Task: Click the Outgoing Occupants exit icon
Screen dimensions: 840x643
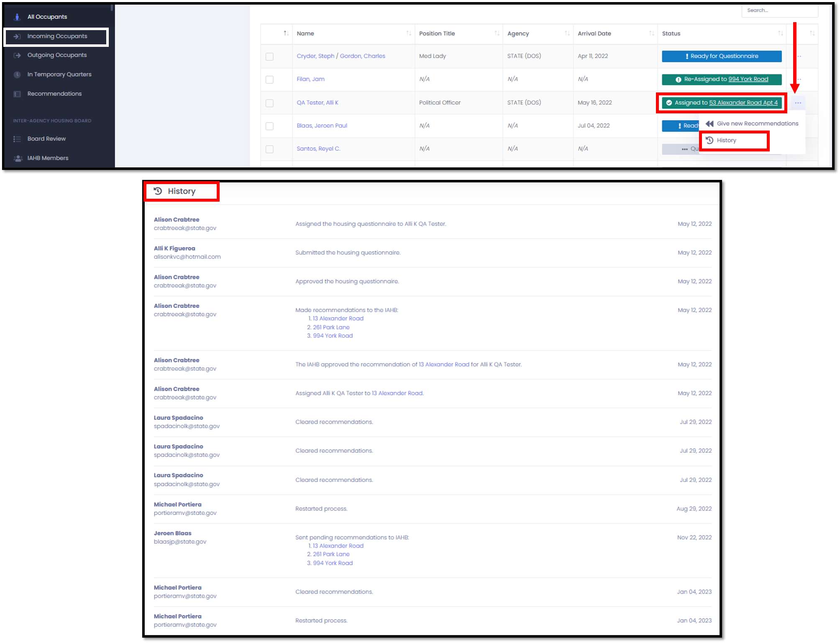Action: pos(17,55)
